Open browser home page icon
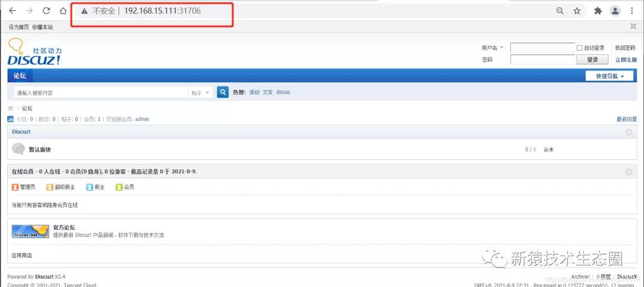644x287 pixels. [x=63, y=11]
